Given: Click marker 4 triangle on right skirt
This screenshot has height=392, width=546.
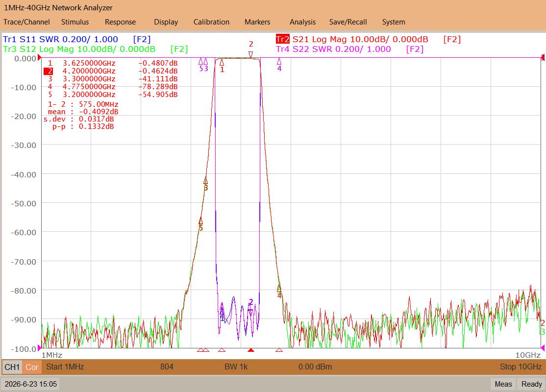Looking at the screenshot, I should tap(279, 288).
